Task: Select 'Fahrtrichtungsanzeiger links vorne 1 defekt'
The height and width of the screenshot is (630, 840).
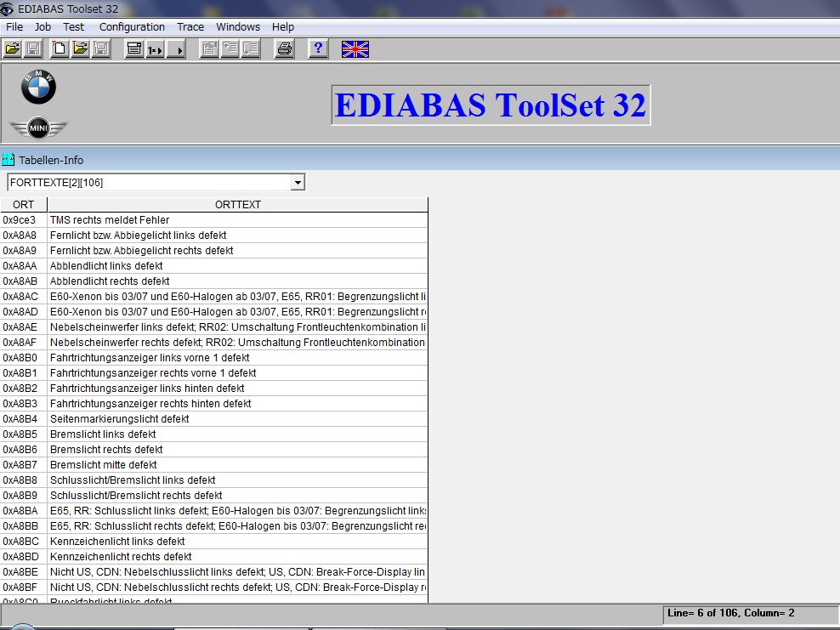Action: [238, 358]
